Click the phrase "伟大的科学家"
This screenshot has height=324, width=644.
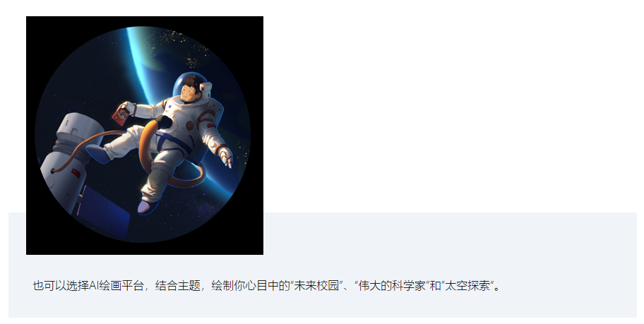(392, 286)
